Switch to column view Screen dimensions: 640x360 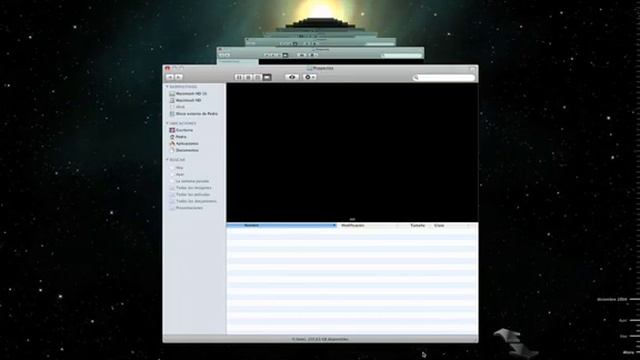point(257,77)
